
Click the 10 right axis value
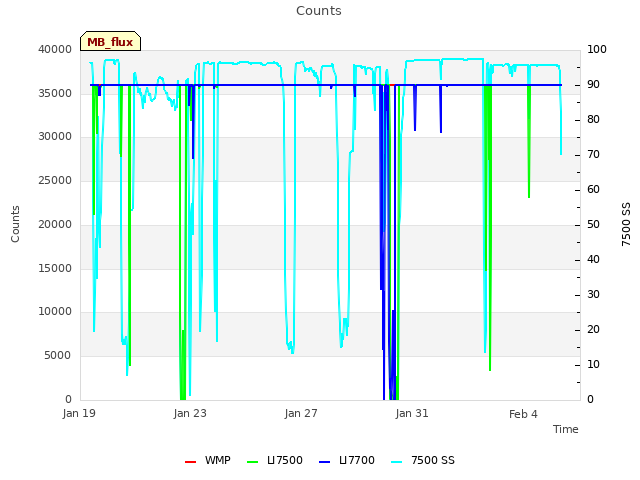click(593, 364)
